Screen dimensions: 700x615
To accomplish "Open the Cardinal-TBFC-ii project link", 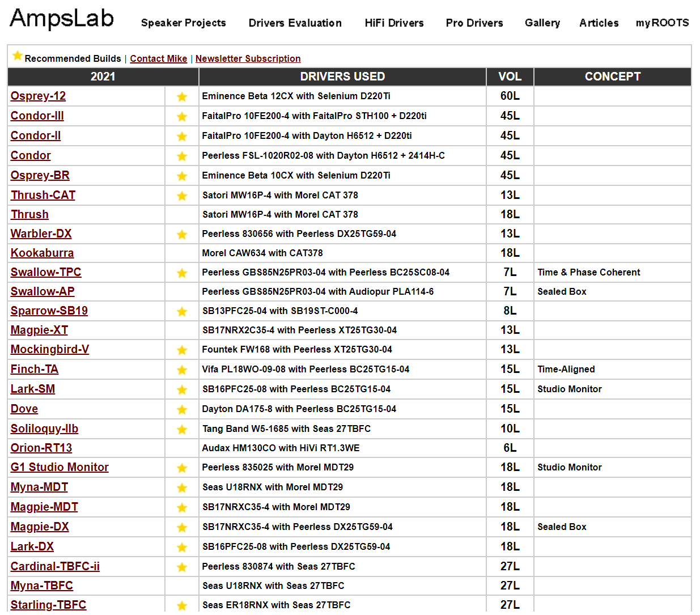I will pyautogui.click(x=55, y=566).
